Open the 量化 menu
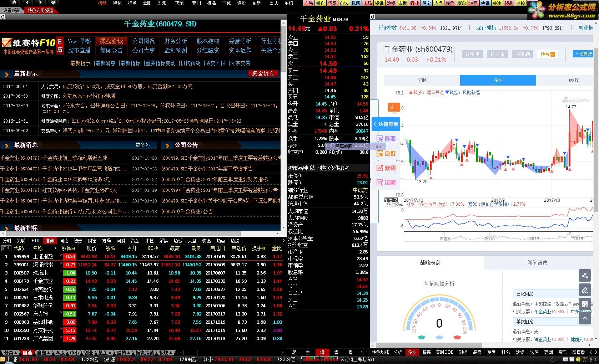This screenshot has width=599, height=364. (x=117, y=3)
